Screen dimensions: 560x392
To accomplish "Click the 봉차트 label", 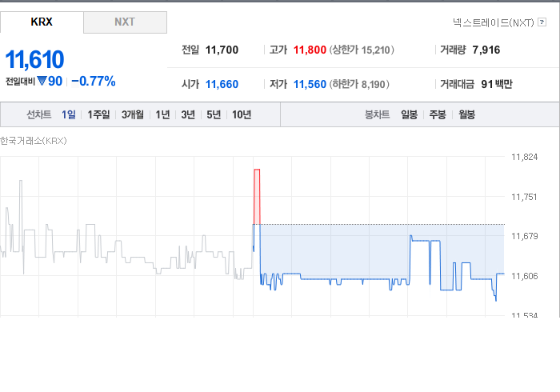I will 377,114.
